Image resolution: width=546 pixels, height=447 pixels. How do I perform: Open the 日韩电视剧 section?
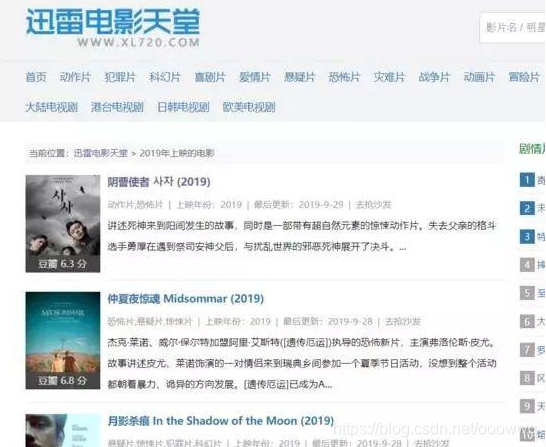pos(183,107)
